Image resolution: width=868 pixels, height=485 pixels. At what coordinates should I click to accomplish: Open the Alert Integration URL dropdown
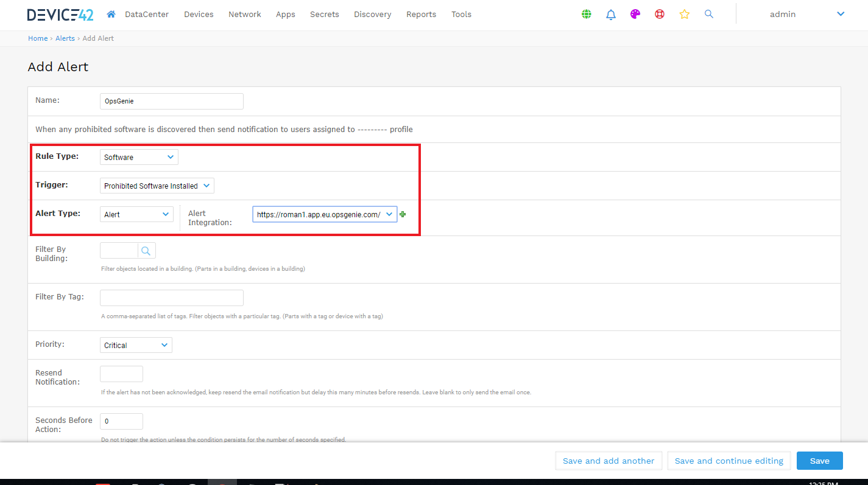(324, 214)
